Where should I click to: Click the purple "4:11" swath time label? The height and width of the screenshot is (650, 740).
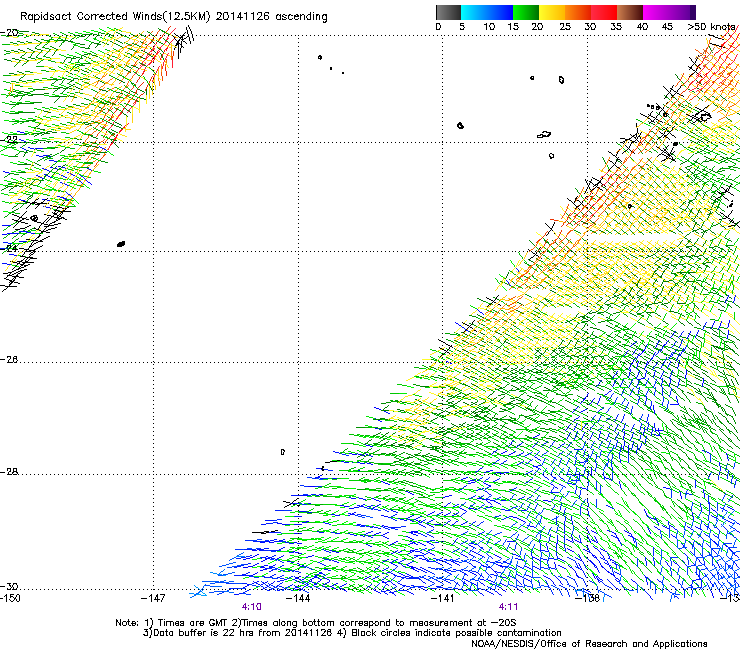coord(508,607)
